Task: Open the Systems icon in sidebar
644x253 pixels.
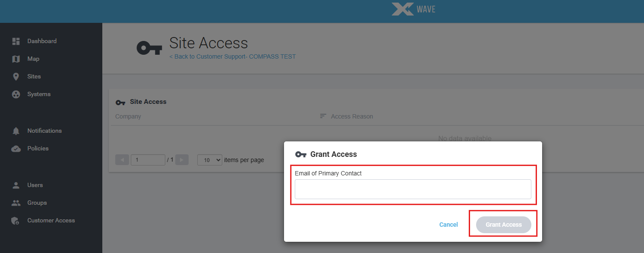Action: (x=16, y=94)
